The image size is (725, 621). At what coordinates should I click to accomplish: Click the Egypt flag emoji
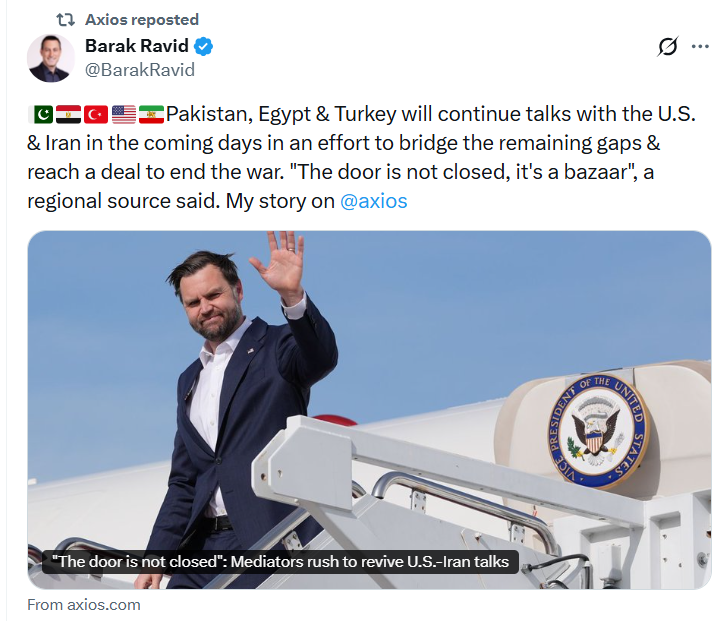pyautogui.click(x=68, y=113)
